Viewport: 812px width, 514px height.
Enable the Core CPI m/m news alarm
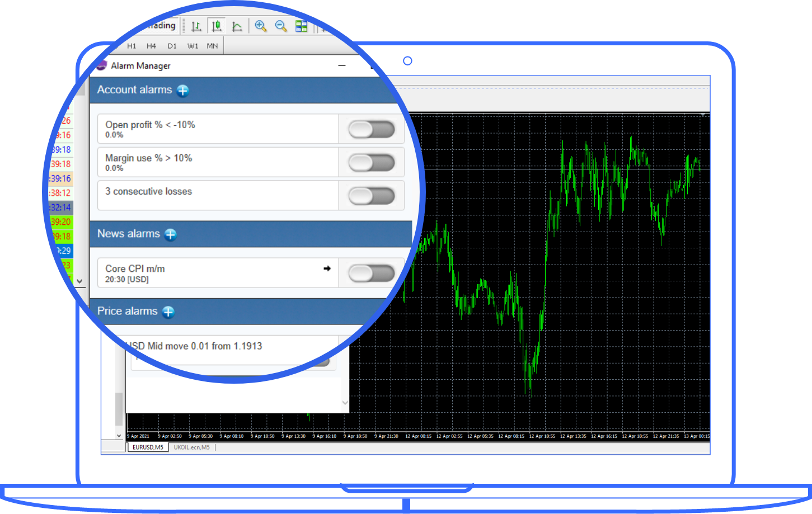(371, 273)
